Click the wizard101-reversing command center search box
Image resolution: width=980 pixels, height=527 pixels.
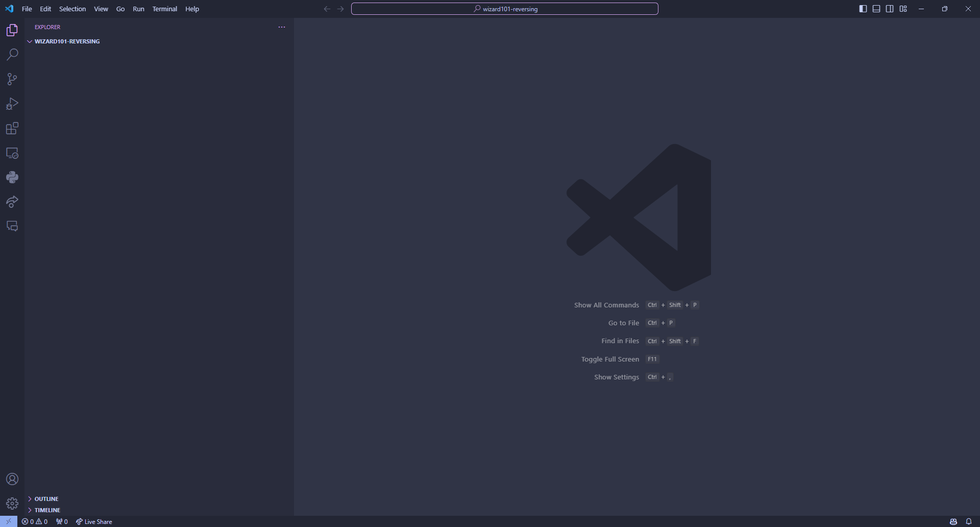505,9
